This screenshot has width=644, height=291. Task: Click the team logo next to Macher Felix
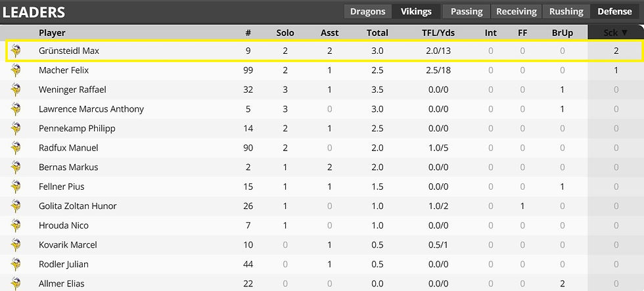click(x=16, y=70)
